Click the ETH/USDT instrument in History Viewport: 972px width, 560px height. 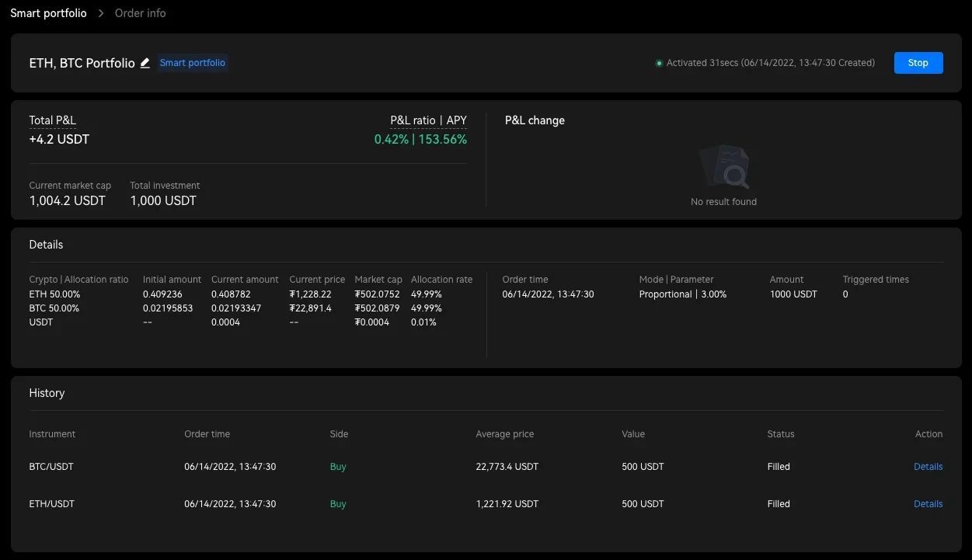coord(51,504)
